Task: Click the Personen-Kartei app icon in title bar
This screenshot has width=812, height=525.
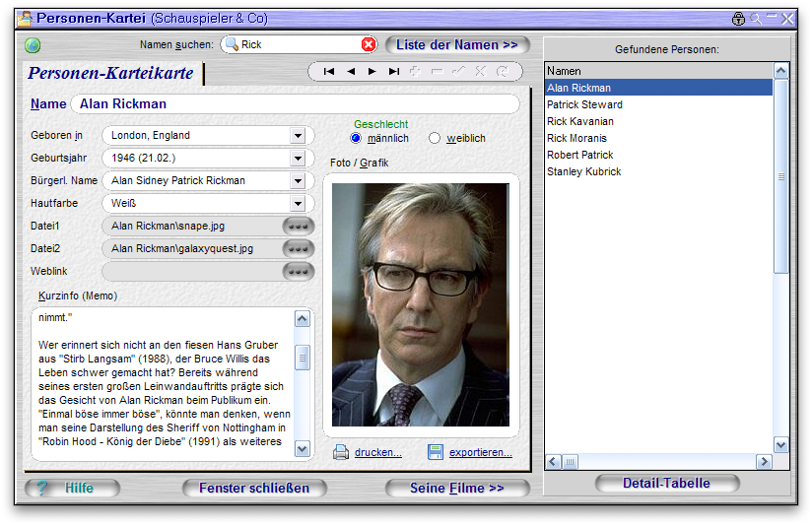Action: (25, 19)
